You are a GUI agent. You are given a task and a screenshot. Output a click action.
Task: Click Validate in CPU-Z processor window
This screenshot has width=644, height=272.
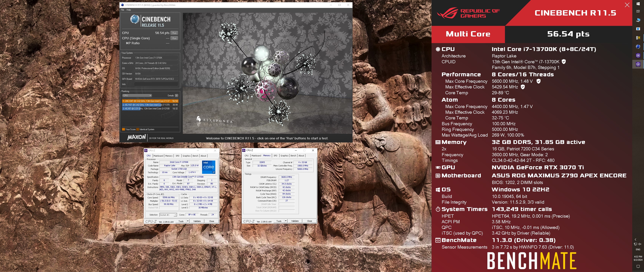[197, 221]
